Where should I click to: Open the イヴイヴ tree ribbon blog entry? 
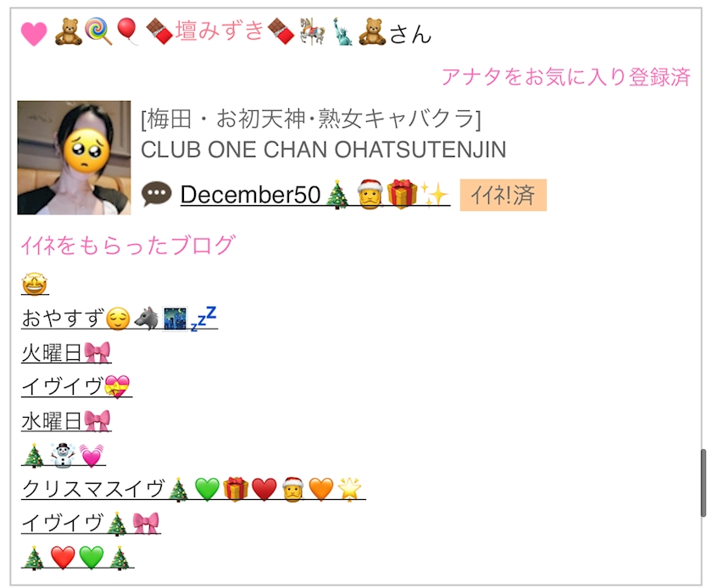[91, 523]
